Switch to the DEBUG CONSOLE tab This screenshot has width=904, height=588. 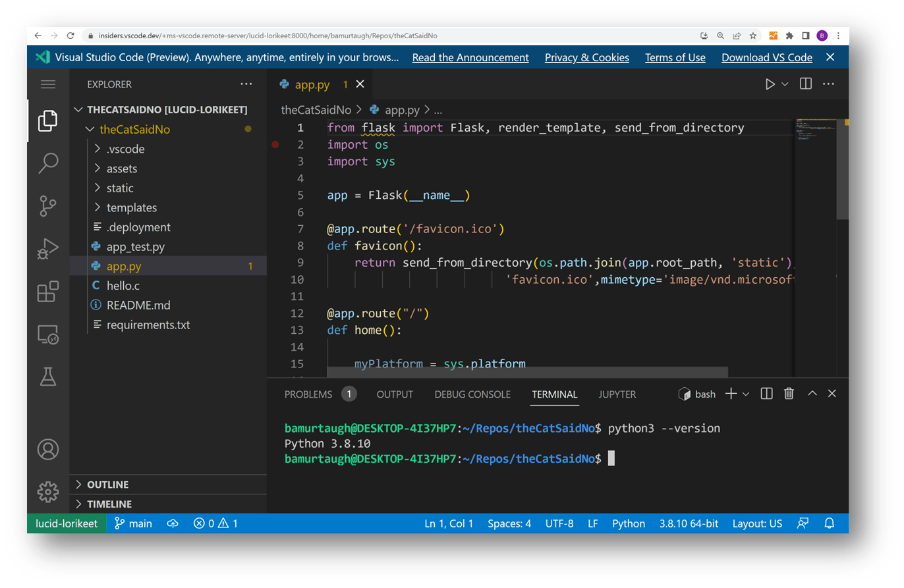point(472,394)
